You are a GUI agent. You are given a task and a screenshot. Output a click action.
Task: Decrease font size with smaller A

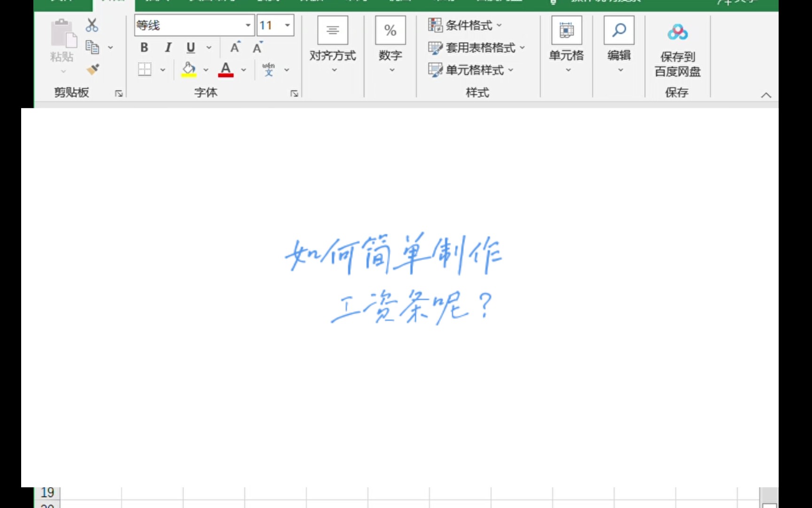click(258, 47)
